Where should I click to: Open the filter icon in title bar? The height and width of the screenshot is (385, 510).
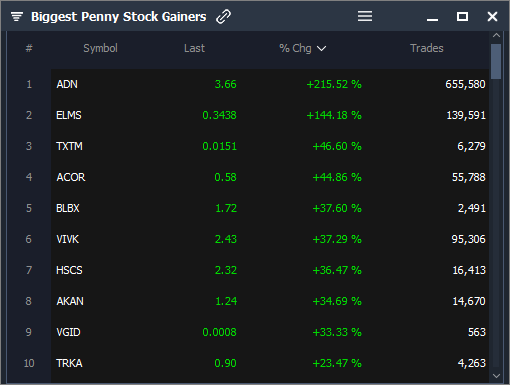click(x=17, y=16)
